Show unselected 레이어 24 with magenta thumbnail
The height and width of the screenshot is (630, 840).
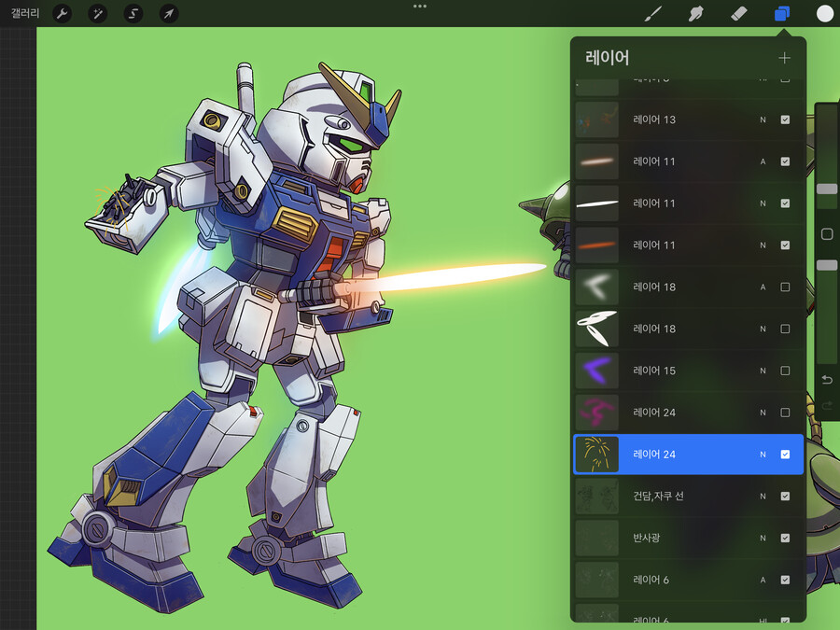coord(785,412)
